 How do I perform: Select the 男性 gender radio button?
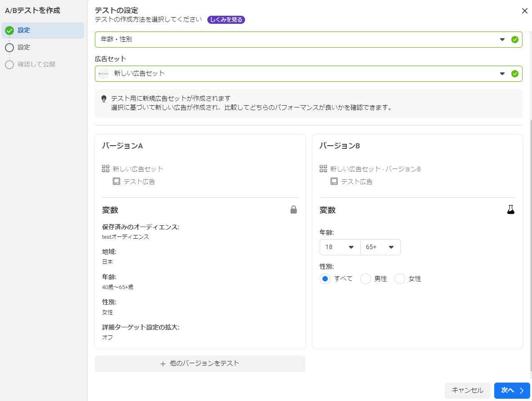(366, 279)
